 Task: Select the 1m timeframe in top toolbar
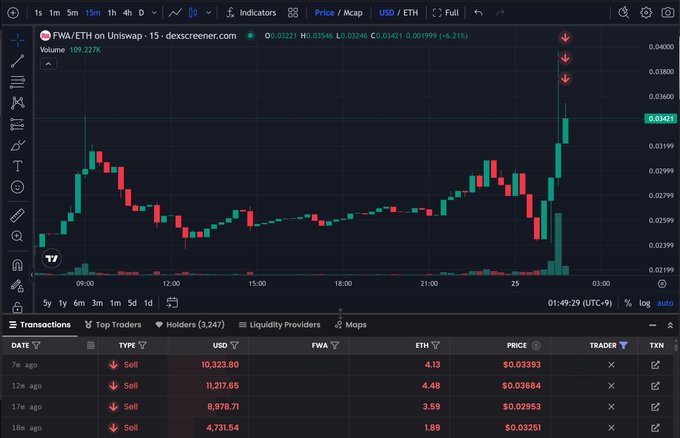(55, 13)
